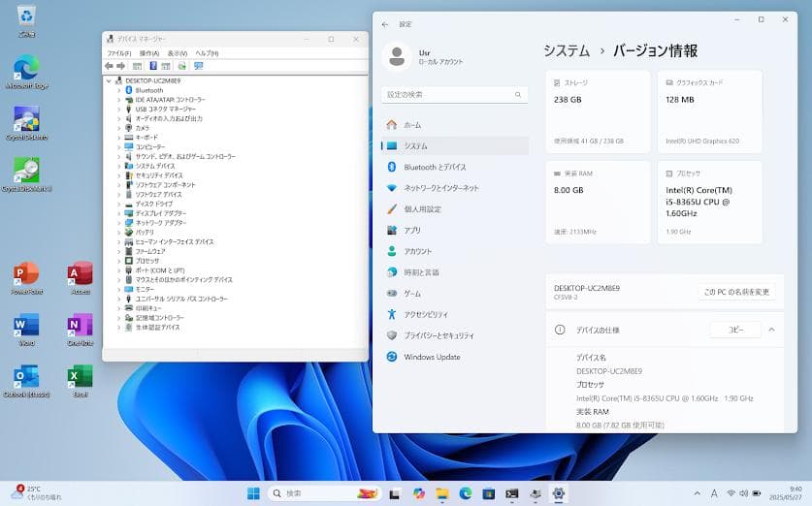Open アクセシビリティ in the Settings sidebar
The image size is (812, 506).
pos(455,315)
